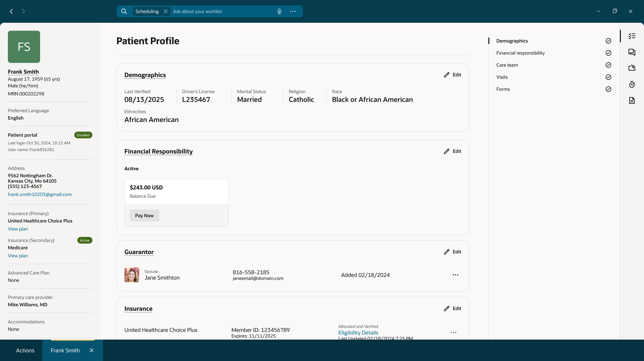
Task: Edit the Guarantor card
Action: pos(452,252)
